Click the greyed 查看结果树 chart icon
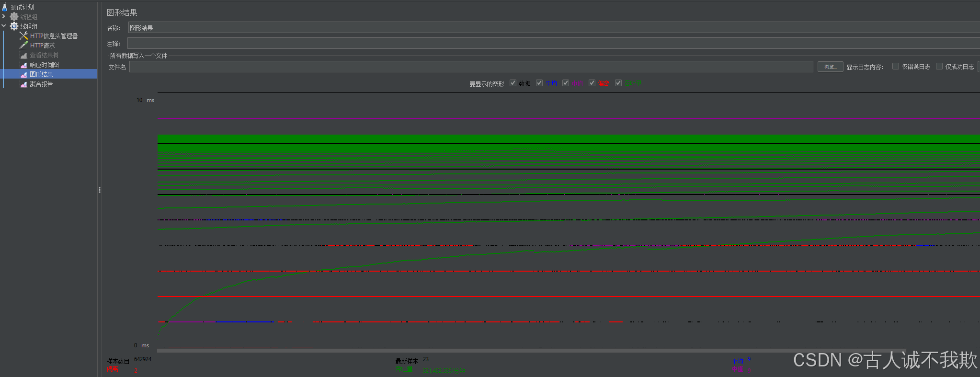The width and height of the screenshot is (980, 377). pyautogui.click(x=23, y=55)
